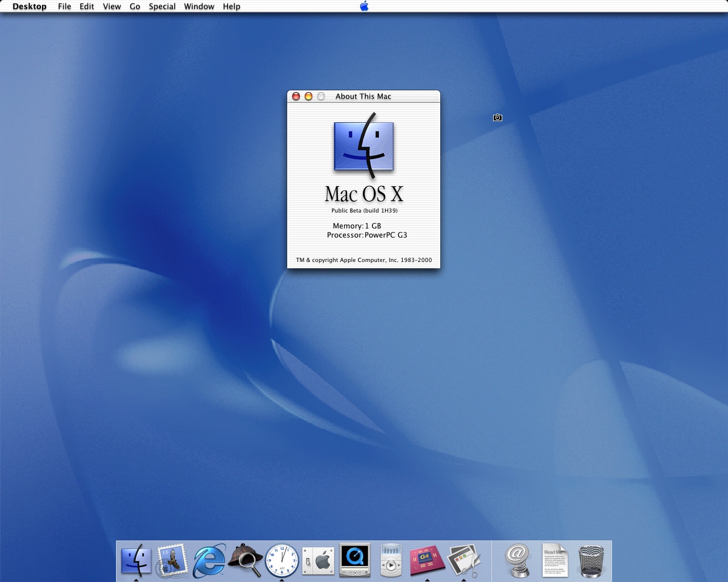Click the Public Beta (build 1H39) text
The height and width of the screenshot is (582, 728).
point(365,211)
